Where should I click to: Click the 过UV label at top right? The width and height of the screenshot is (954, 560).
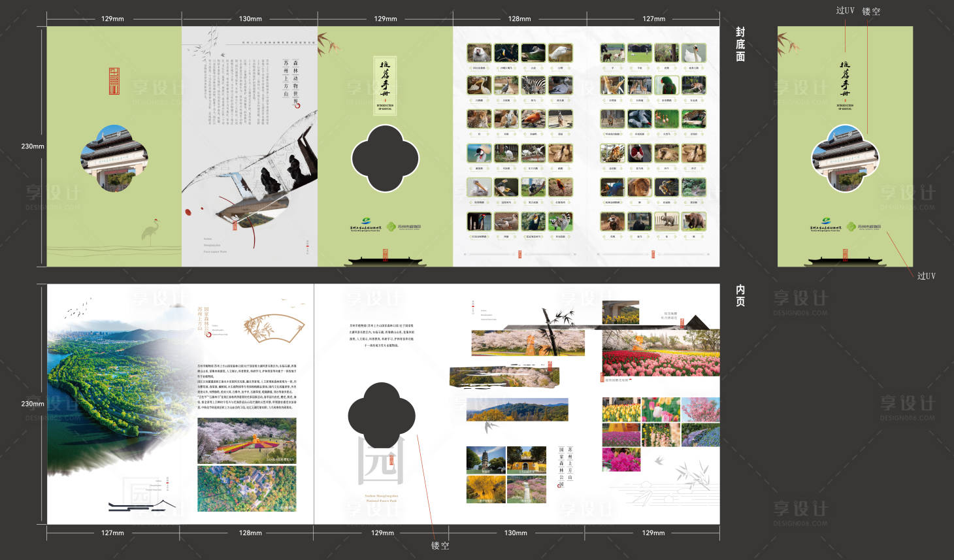[844, 10]
